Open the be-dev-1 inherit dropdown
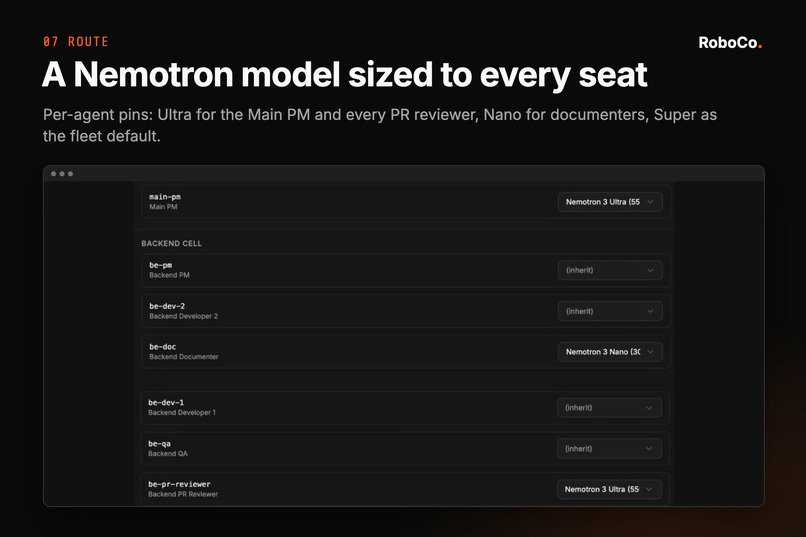 (x=609, y=408)
